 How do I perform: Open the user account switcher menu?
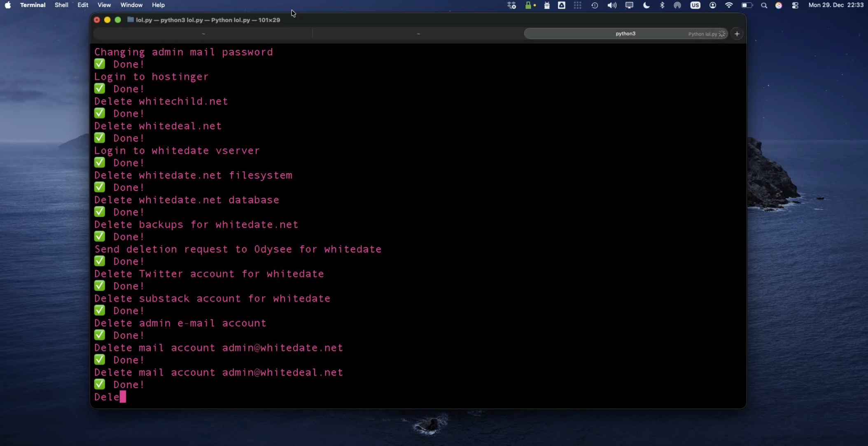pos(712,5)
